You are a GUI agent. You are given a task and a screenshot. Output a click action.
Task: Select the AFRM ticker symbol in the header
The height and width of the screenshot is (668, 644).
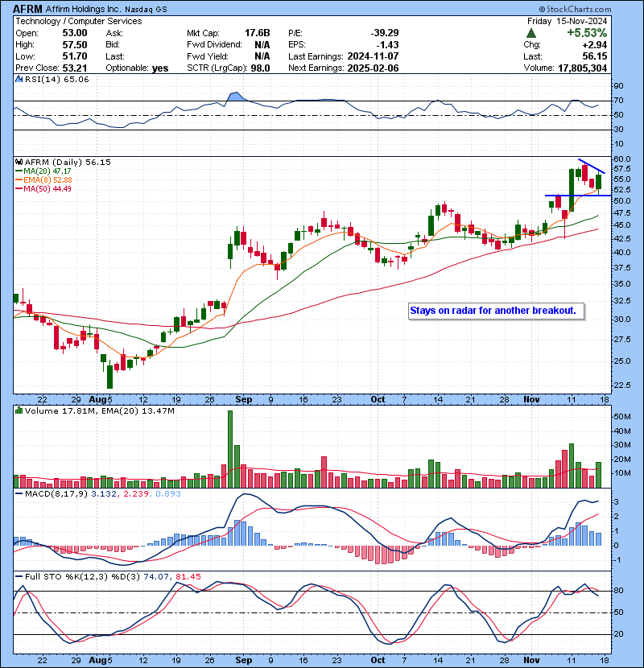[27, 9]
